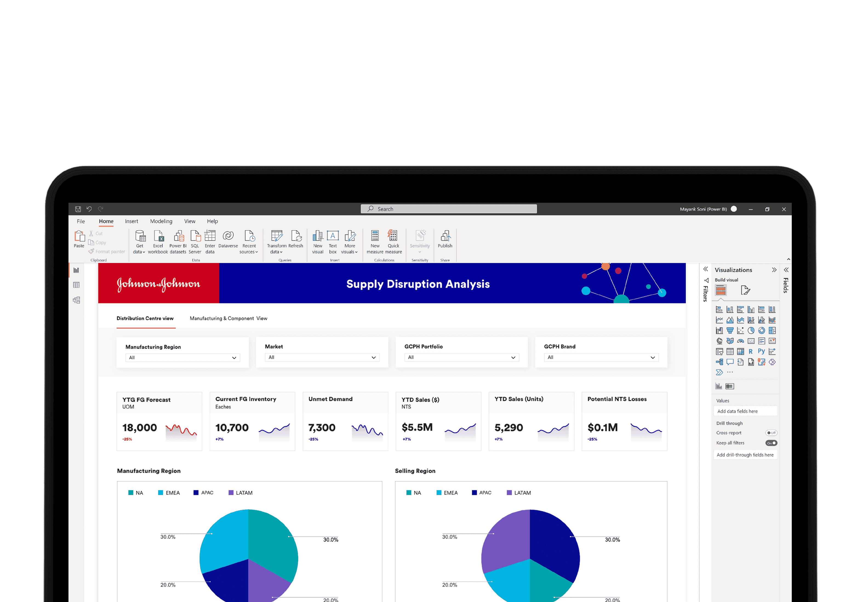Toggle the Keep all filters switch

tap(771, 443)
